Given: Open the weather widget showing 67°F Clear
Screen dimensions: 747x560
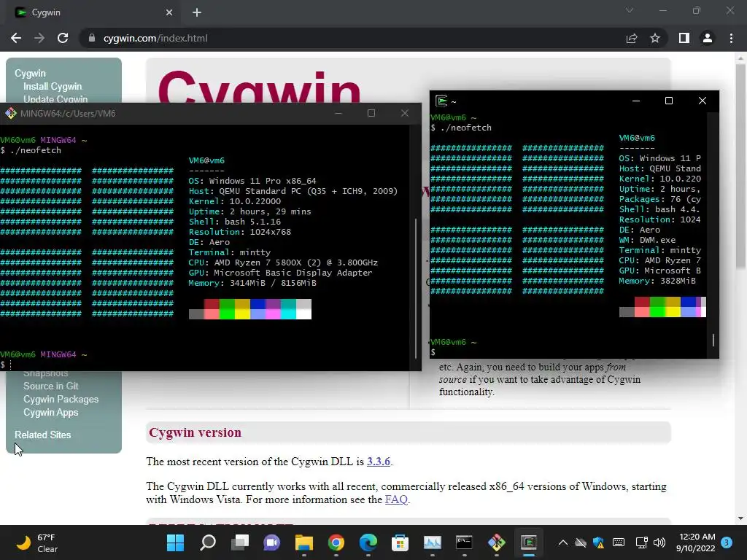Looking at the screenshot, I should [37, 542].
